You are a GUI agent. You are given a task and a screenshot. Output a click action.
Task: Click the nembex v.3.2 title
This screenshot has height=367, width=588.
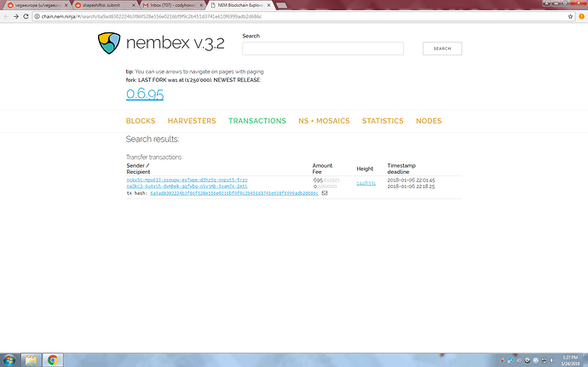click(x=176, y=43)
